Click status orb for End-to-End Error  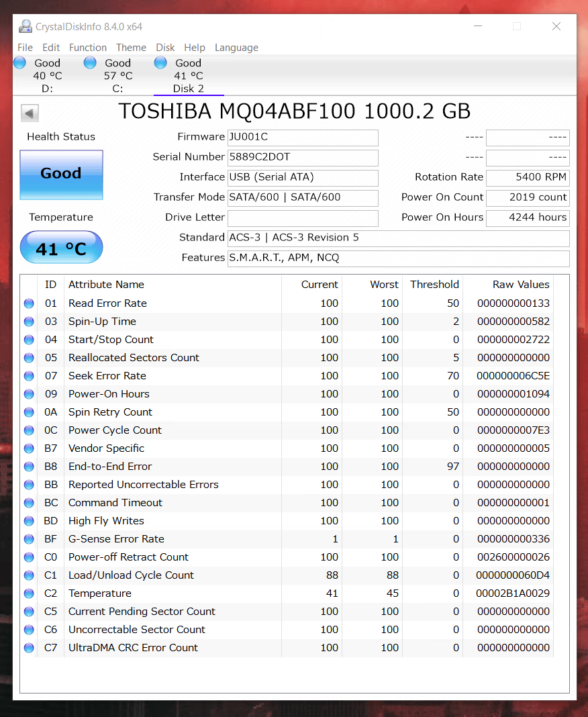pyautogui.click(x=29, y=467)
